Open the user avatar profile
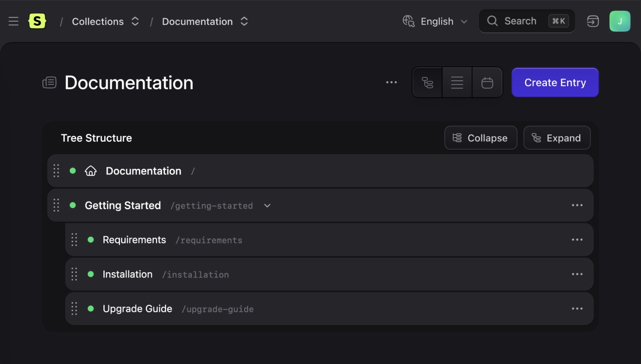Image resolution: width=641 pixels, height=364 pixels. [620, 21]
